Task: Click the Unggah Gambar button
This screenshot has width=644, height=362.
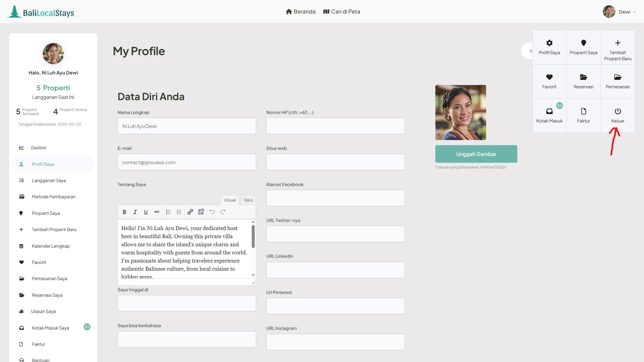Action: pyautogui.click(x=476, y=154)
